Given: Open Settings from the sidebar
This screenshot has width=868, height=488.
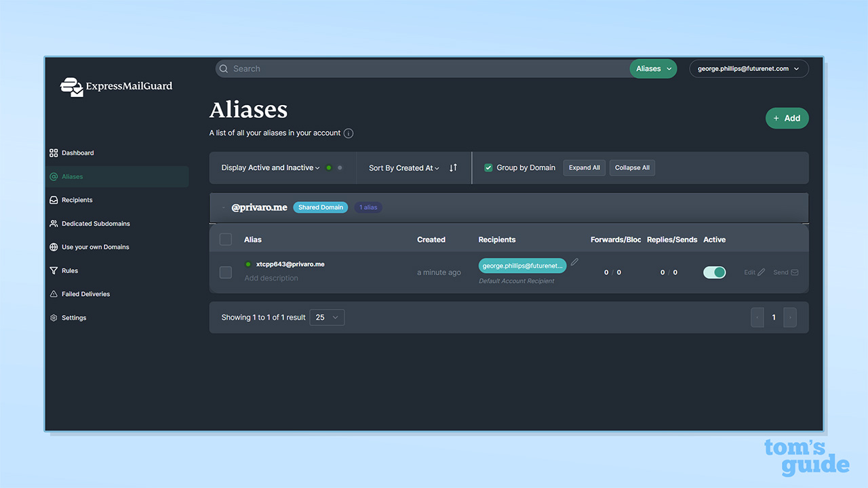Looking at the screenshot, I should pyautogui.click(x=73, y=317).
